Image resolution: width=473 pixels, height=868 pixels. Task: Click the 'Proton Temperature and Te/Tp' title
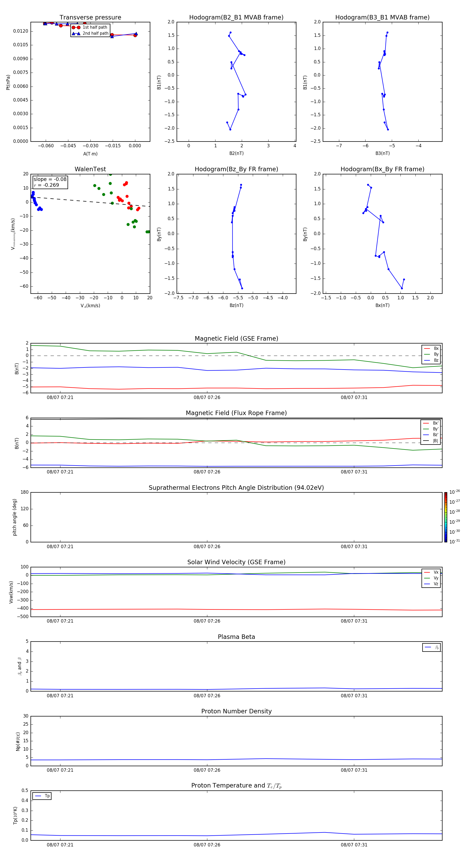tap(236, 785)
